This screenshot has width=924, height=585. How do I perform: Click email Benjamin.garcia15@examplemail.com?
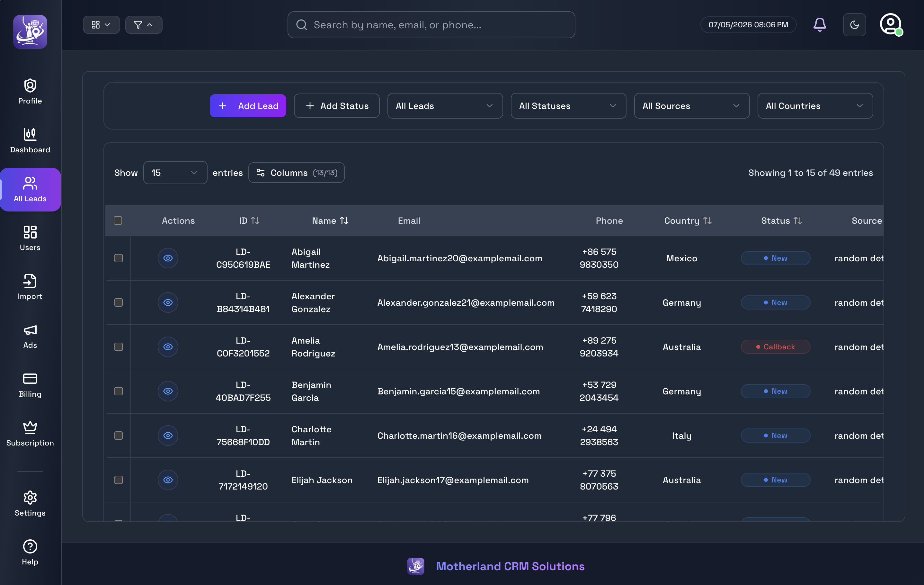[458, 391]
